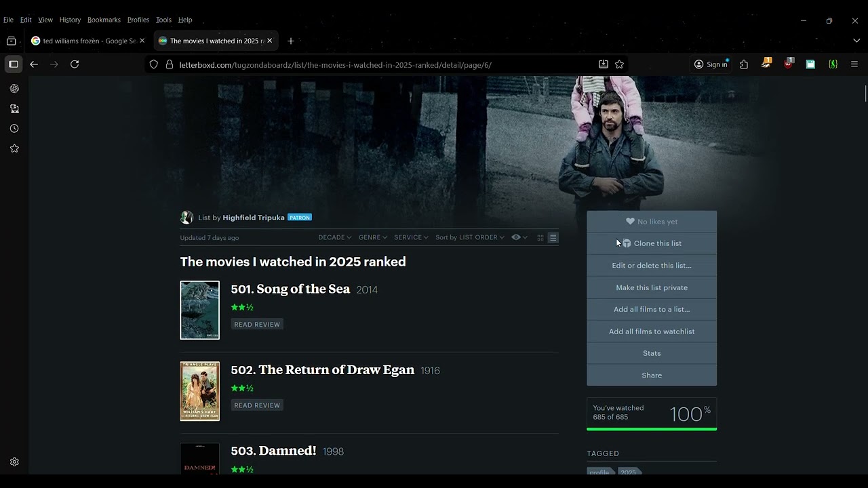Expand the DECADE filter dropdown
868x488 pixels.
(335, 237)
